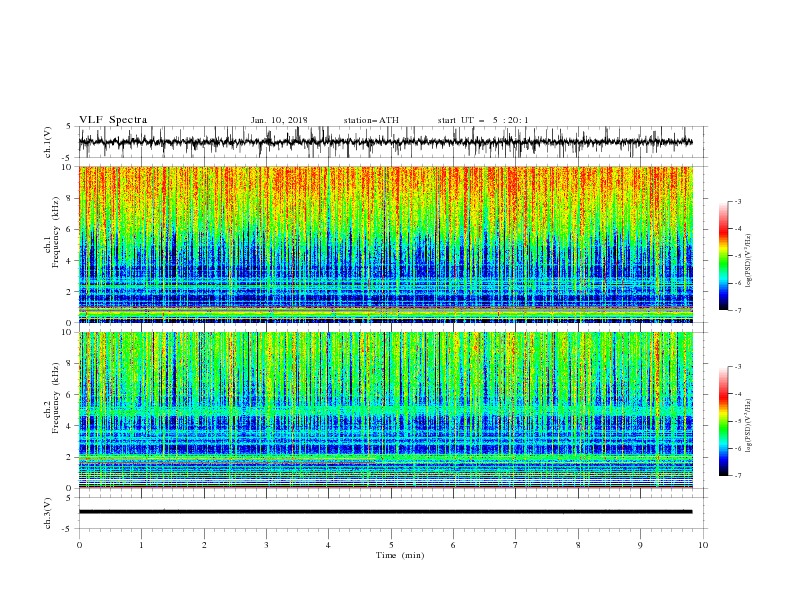The width and height of the screenshot is (792, 612).
Task: Click the 'Time (min)' x-axis label
Action: tap(400, 555)
